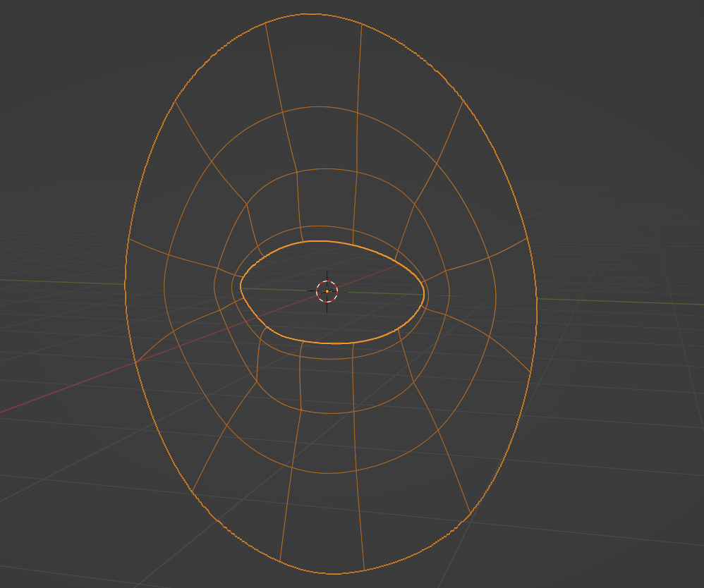Select the topmost point of the outer boundary edge
The height and width of the screenshot is (588, 704).
pos(312,14)
